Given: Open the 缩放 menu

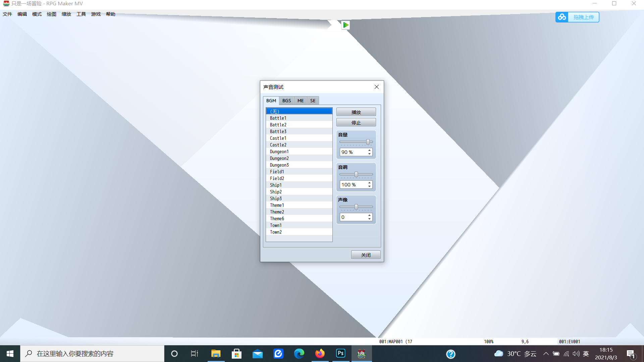Looking at the screenshot, I should [x=66, y=14].
